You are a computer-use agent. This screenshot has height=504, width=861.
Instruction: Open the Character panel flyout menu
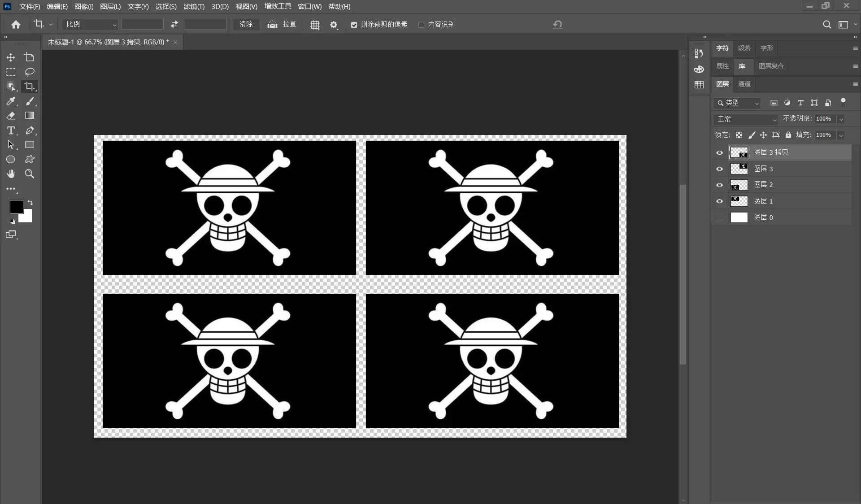(855, 48)
